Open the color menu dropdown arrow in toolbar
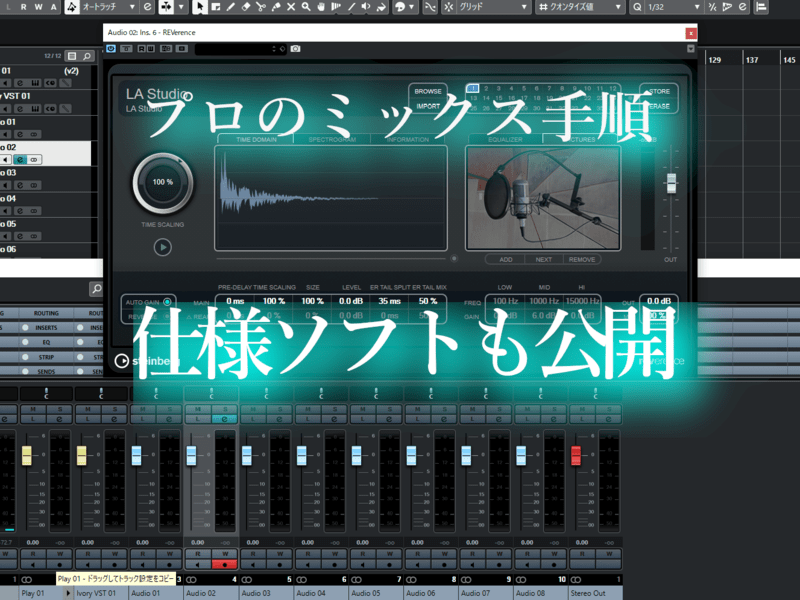The height and width of the screenshot is (600, 800). point(411,7)
